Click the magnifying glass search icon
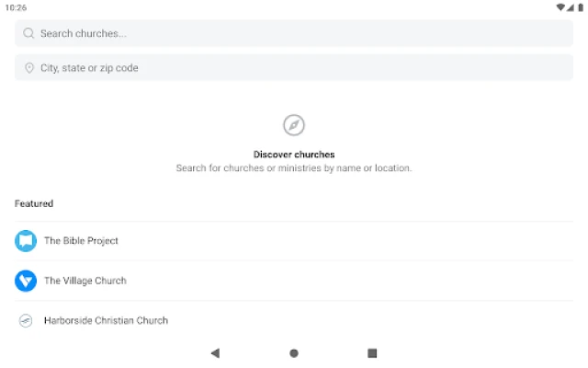Screen dimensions: 588x368 click(x=29, y=34)
